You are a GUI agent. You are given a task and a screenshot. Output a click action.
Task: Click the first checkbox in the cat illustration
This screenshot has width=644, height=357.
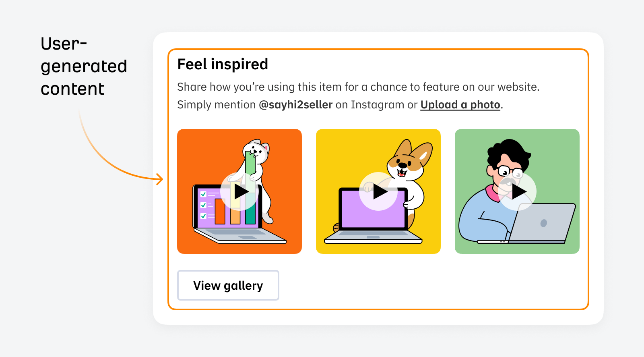click(203, 194)
